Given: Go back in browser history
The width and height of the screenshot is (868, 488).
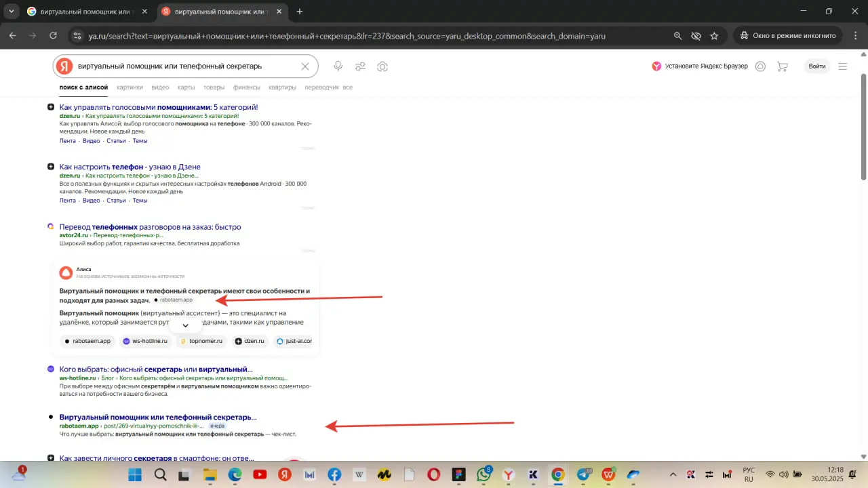Looking at the screenshot, I should 13,36.
